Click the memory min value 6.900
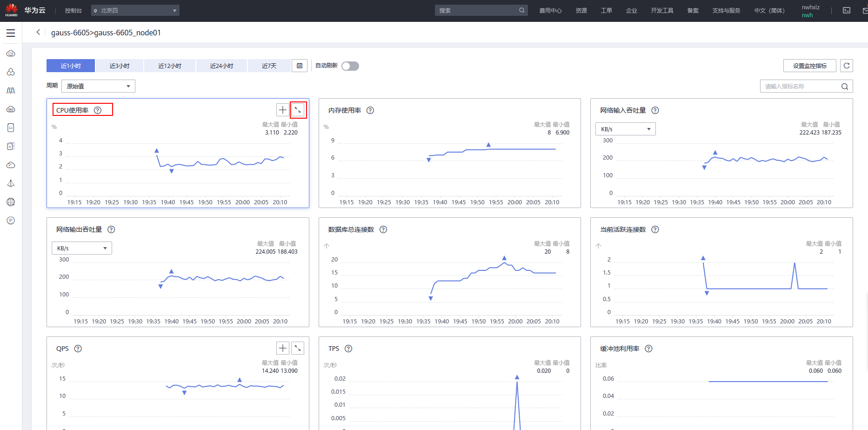Viewport: 868px width, 430px height. [x=562, y=133]
